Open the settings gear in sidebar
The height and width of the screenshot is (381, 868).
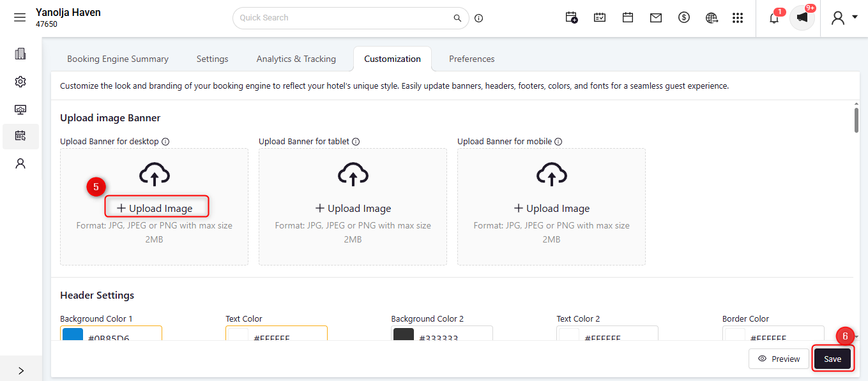(x=20, y=82)
